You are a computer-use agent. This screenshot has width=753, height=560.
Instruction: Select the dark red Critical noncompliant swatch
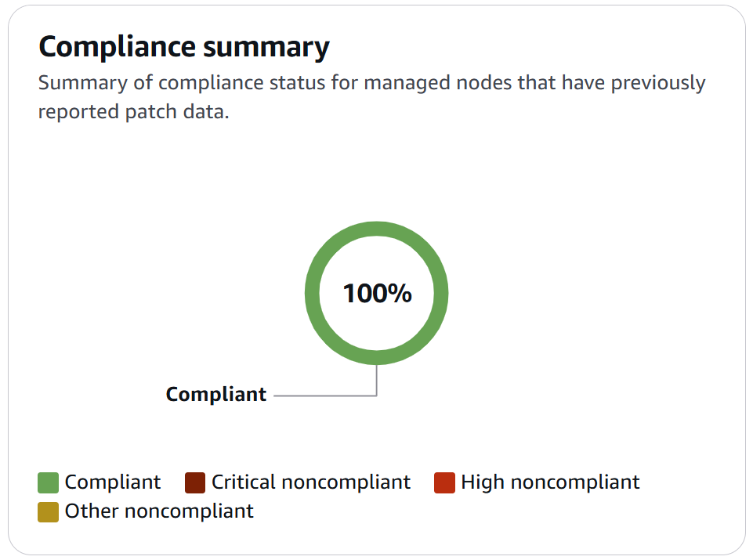pyautogui.click(x=195, y=482)
